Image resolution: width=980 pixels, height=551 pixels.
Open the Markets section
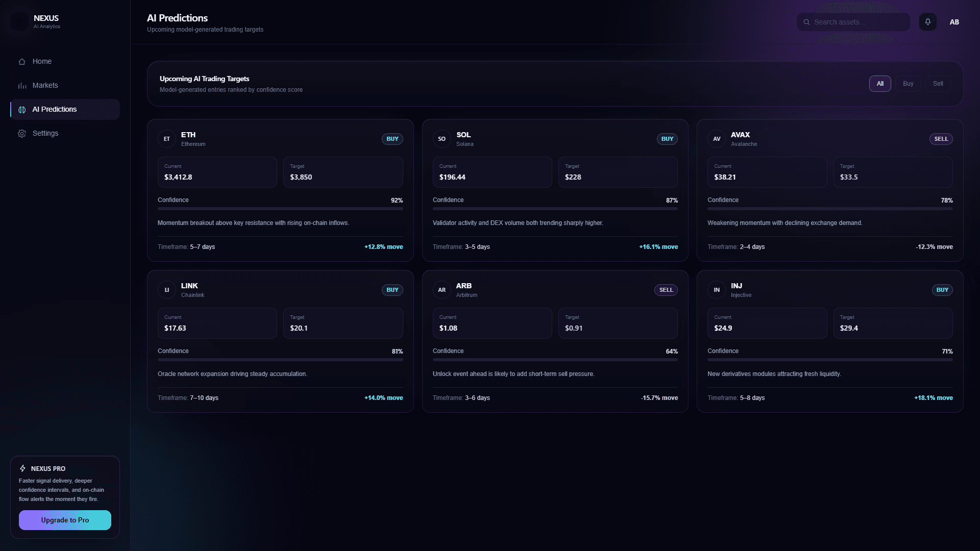(65, 85)
